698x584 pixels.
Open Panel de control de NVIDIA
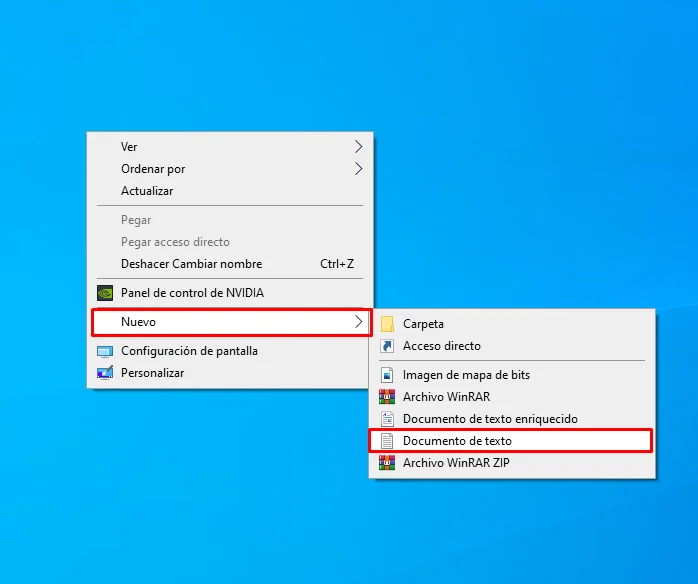click(230, 293)
